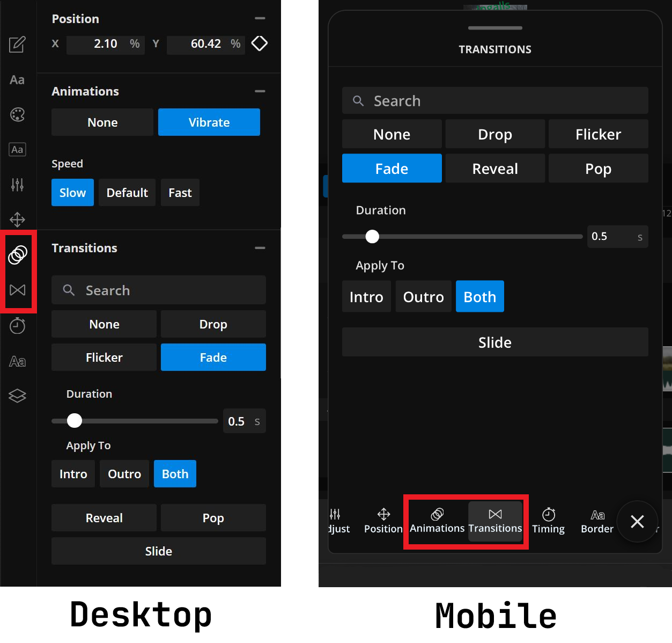Collapse the Transitions section in left panel
Image resolution: width=672 pixels, height=643 pixels.
pyautogui.click(x=260, y=248)
